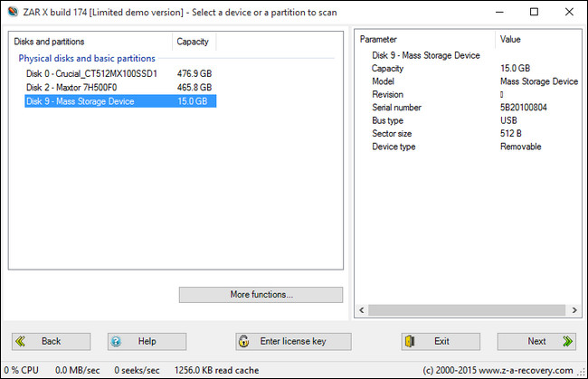Maximize the ZAR X window
The image size is (588, 379).
[x=534, y=12]
